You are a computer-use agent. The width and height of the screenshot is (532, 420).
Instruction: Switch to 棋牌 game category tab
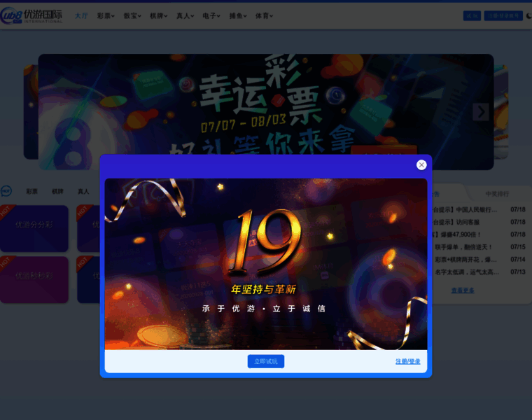pos(57,191)
